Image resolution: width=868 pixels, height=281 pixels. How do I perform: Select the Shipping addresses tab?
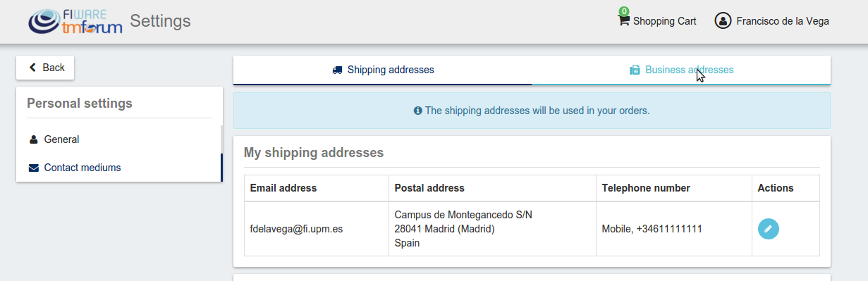383,70
